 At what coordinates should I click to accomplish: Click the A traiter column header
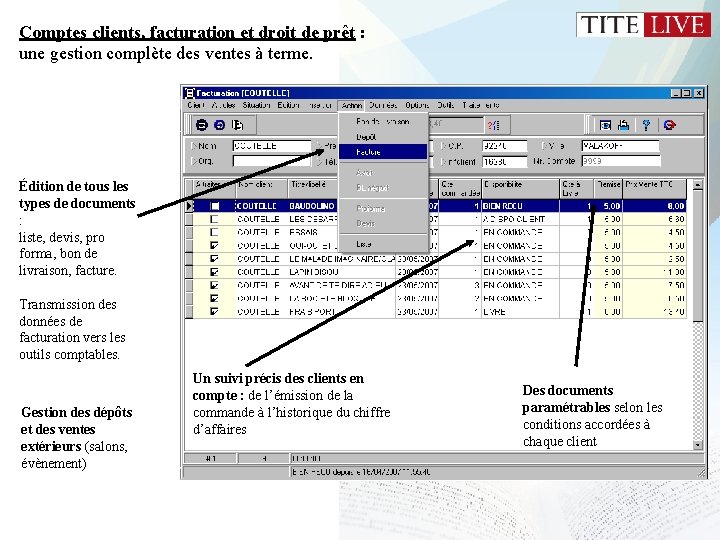215,189
